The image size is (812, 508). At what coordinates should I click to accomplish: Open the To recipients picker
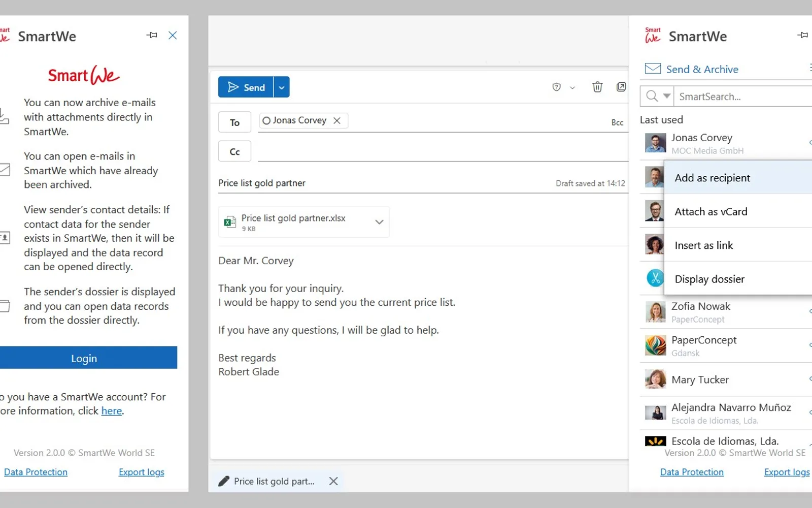[234, 122]
